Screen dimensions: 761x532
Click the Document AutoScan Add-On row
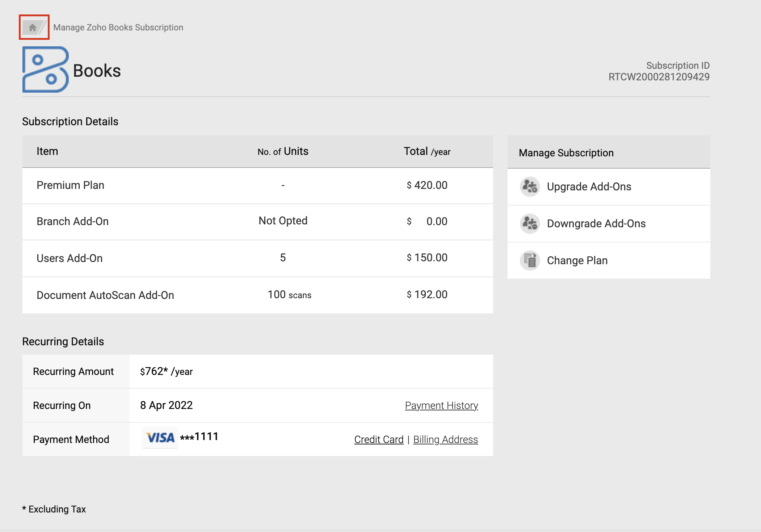click(105, 295)
